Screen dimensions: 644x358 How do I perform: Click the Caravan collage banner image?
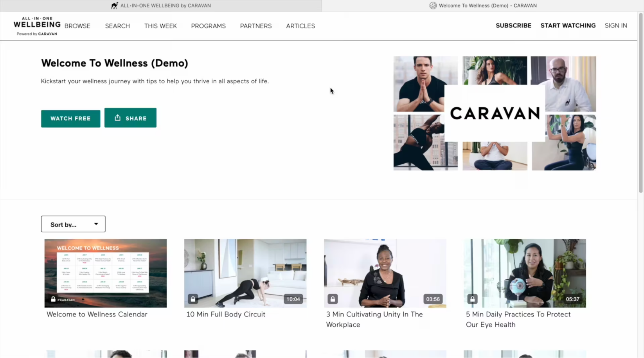click(x=495, y=113)
